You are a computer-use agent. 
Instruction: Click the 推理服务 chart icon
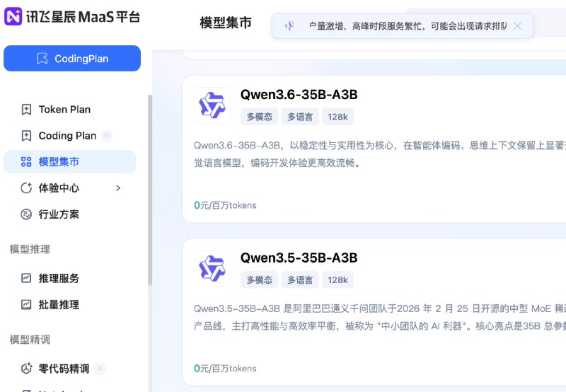(26, 278)
